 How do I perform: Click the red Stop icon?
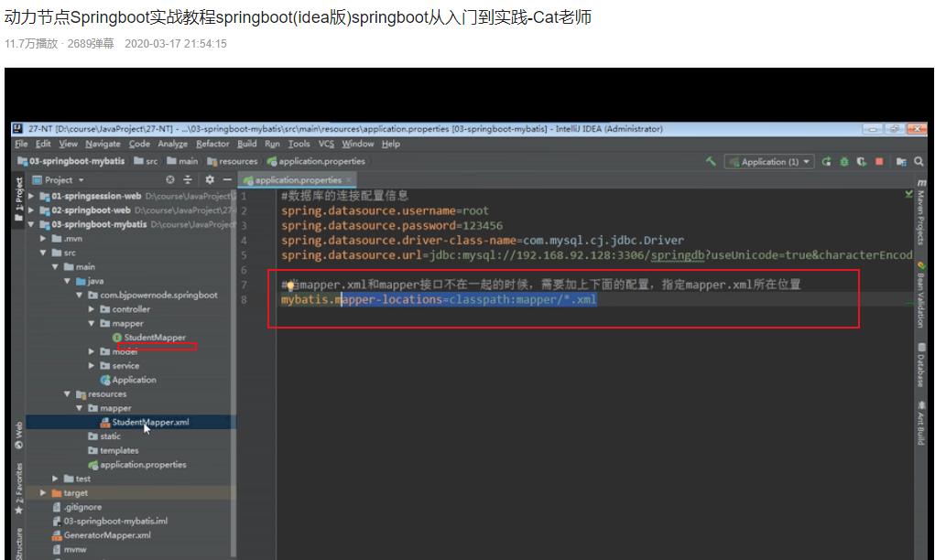point(879,161)
